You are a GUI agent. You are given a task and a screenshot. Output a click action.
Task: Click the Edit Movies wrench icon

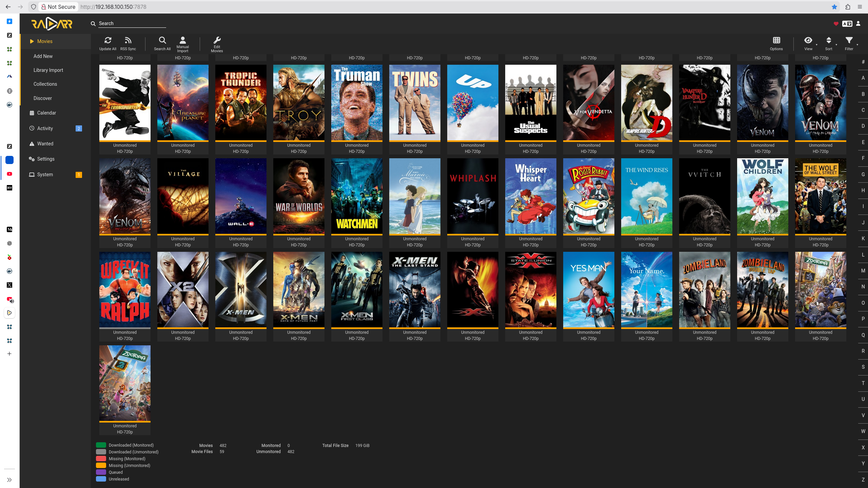(x=217, y=40)
